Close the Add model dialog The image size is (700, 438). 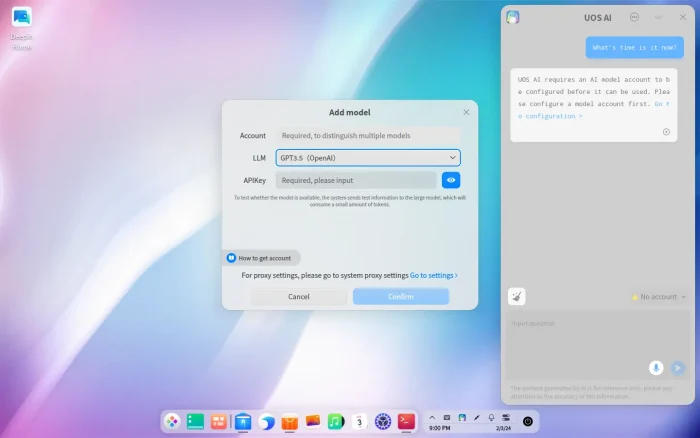(x=466, y=112)
